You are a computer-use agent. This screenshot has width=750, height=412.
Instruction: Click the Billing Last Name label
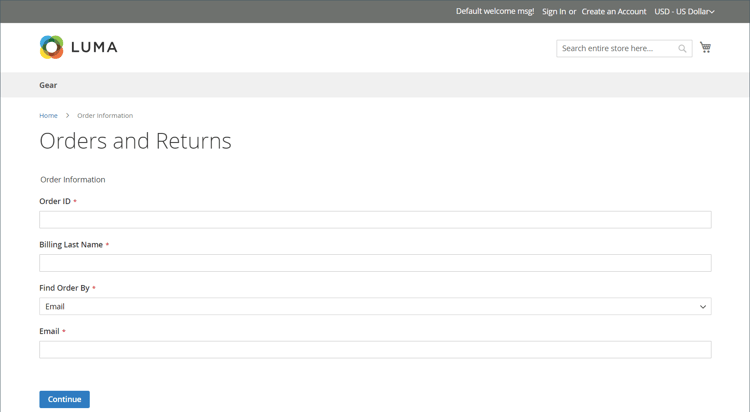(x=71, y=244)
